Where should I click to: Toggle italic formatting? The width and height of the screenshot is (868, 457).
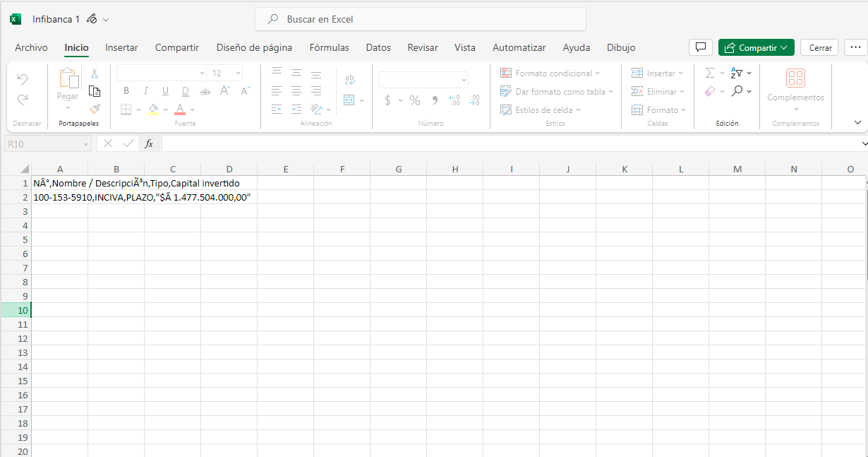pyautogui.click(x=146, y=91)
